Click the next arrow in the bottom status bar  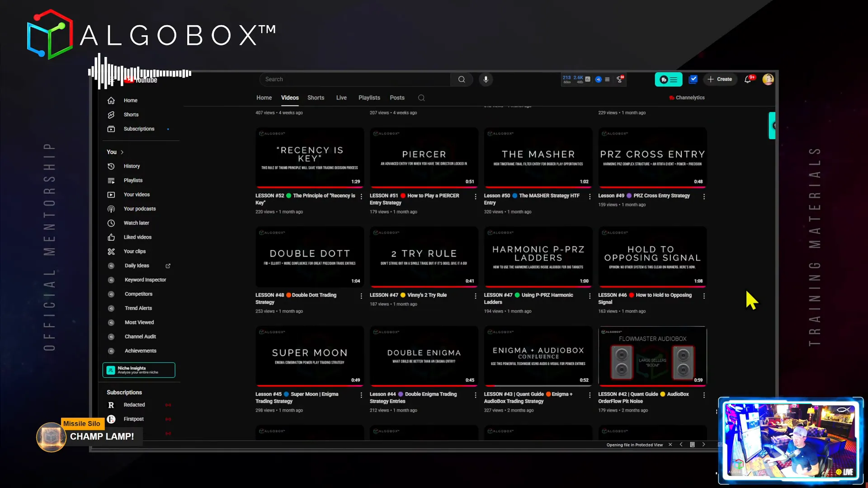[703, 445]
